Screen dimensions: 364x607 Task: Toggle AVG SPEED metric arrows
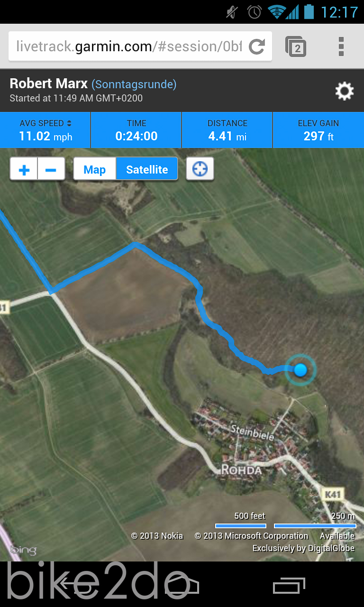click(69, 123)
